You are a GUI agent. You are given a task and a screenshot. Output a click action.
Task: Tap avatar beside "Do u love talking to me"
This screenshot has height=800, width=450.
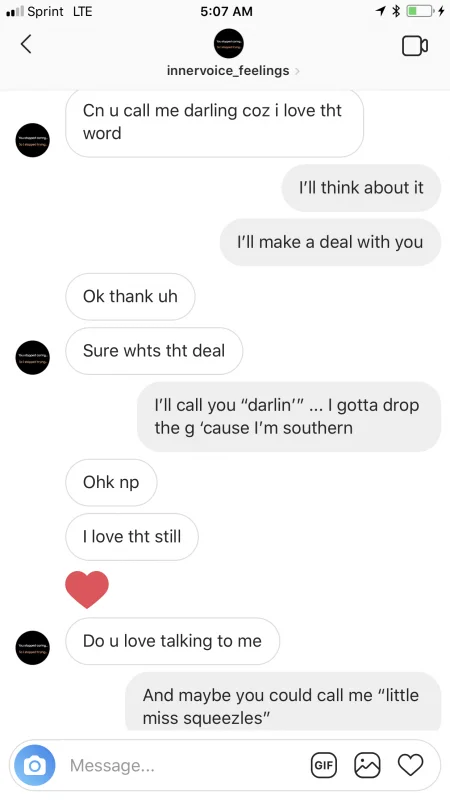[x=33, y=648]
